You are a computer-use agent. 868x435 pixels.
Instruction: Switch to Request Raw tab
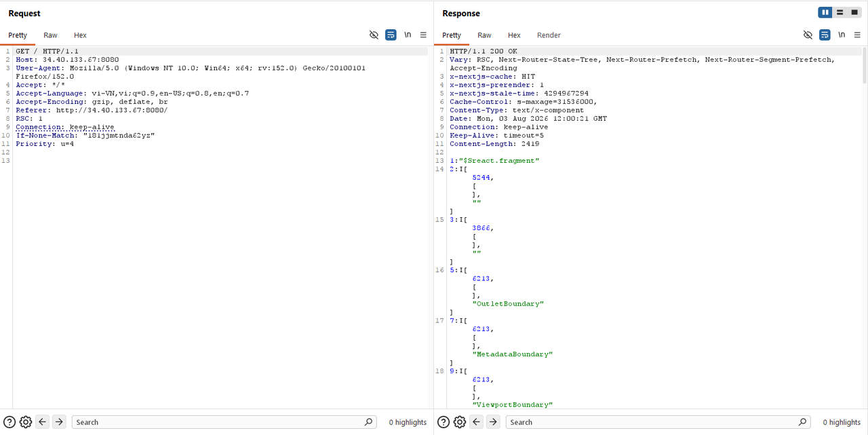(x=50, y=35)
